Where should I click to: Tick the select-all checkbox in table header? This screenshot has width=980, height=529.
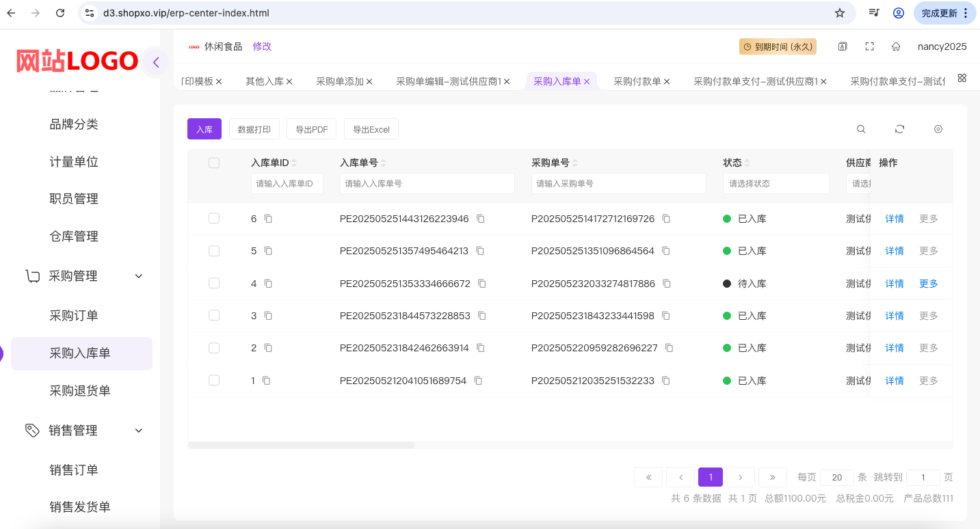point(214,163)
